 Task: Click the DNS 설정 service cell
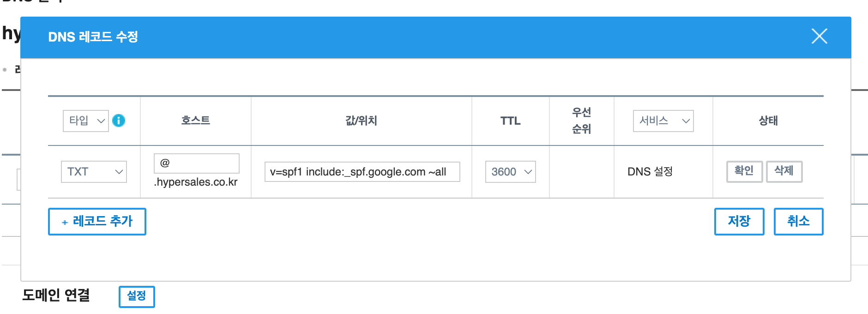coord(650,172)
